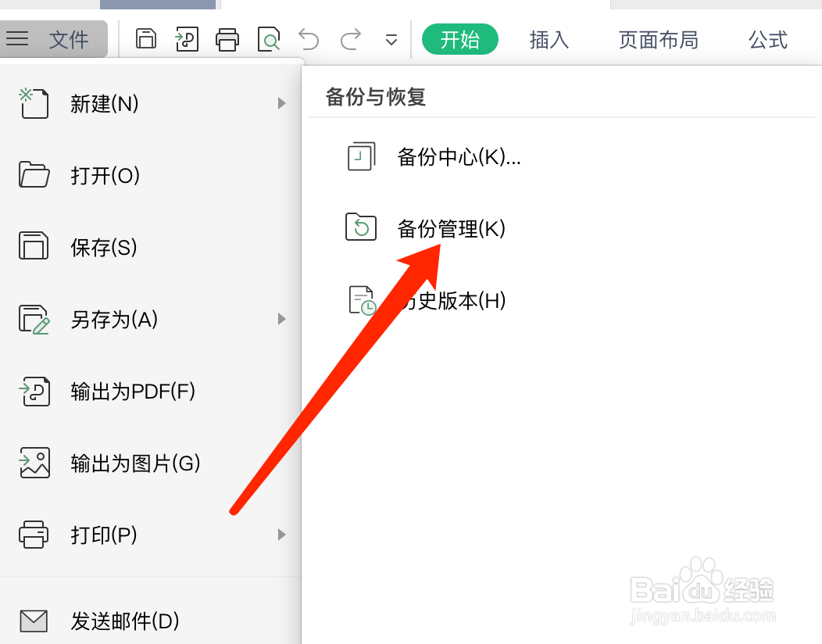The height and width of the screenshot is (644, 822).
Task: Click the backup management folder icon
Action: coord(361,227)
